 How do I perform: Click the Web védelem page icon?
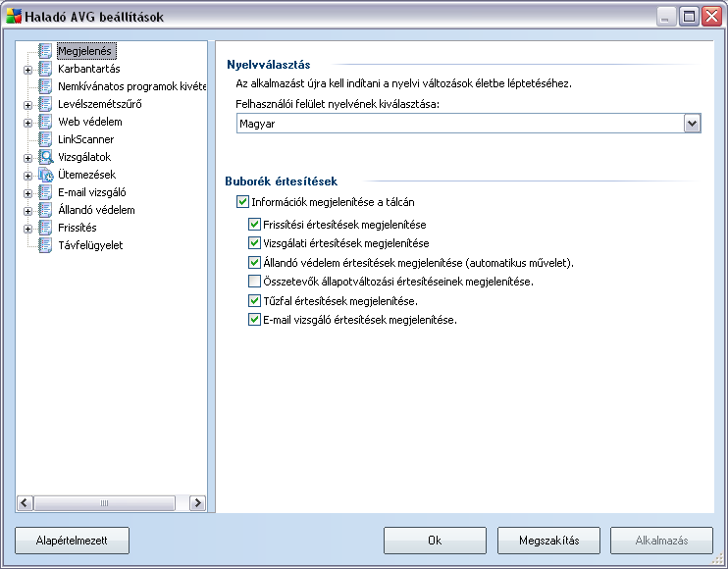click(45, 121)
